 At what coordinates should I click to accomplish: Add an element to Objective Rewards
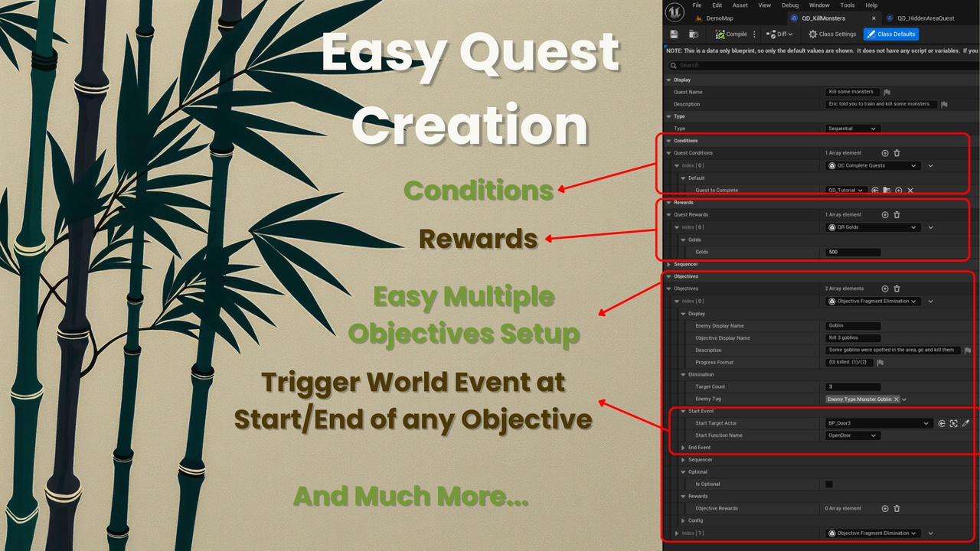(x=885, y=508)
